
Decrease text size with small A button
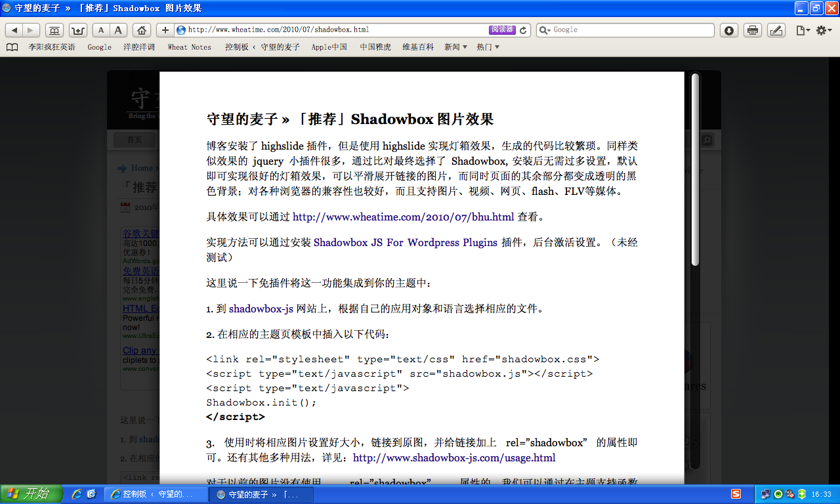coord(101,30)
